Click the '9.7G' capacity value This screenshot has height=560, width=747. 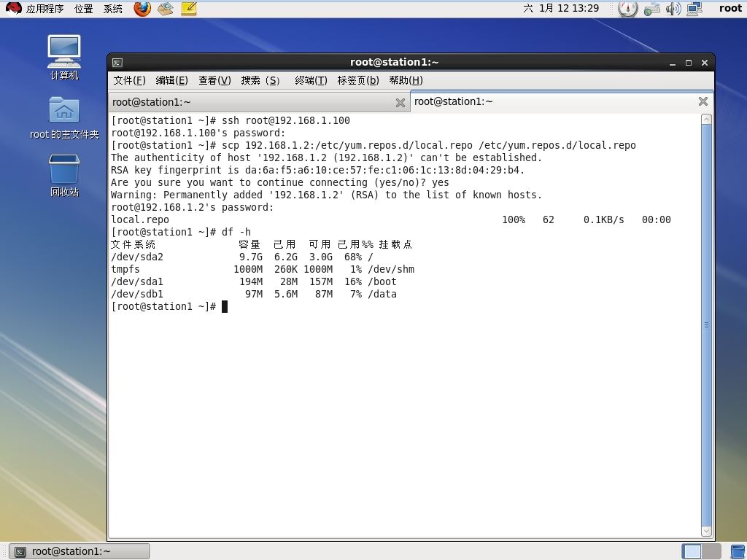[x=251, y=257]
